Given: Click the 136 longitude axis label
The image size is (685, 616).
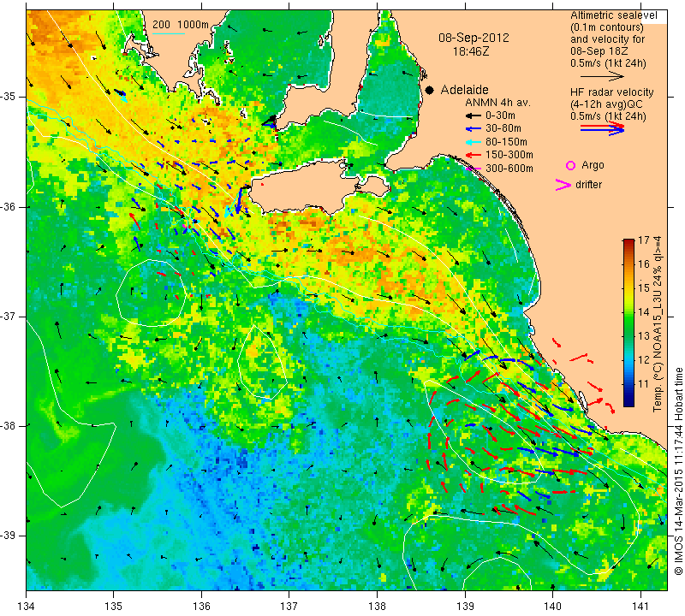Looking at the screenshot, I should [201, 606].
